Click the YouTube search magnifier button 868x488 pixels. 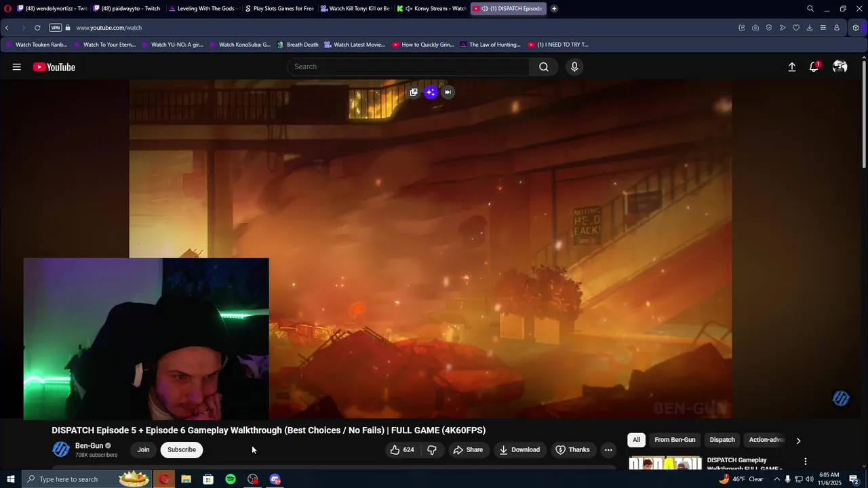(544, 66)
